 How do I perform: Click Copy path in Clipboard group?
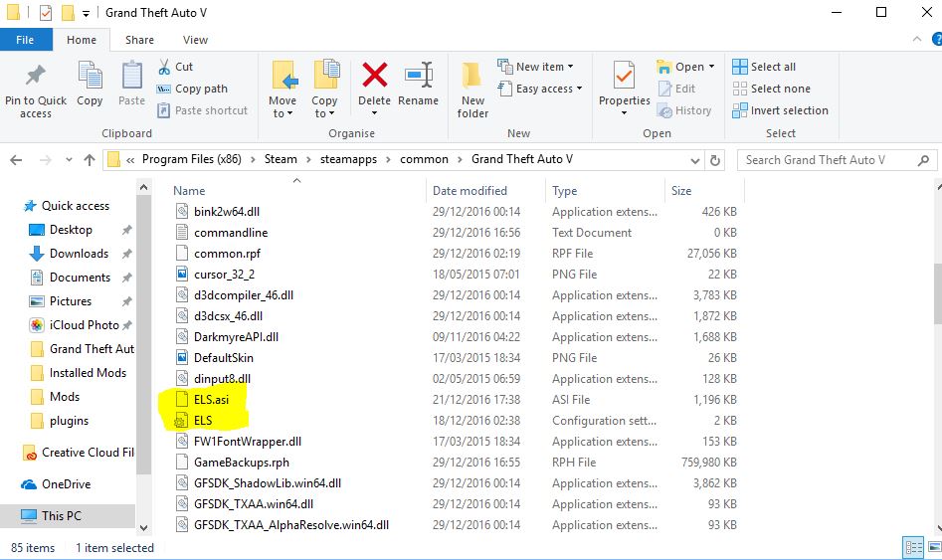[x=192, y=89]
